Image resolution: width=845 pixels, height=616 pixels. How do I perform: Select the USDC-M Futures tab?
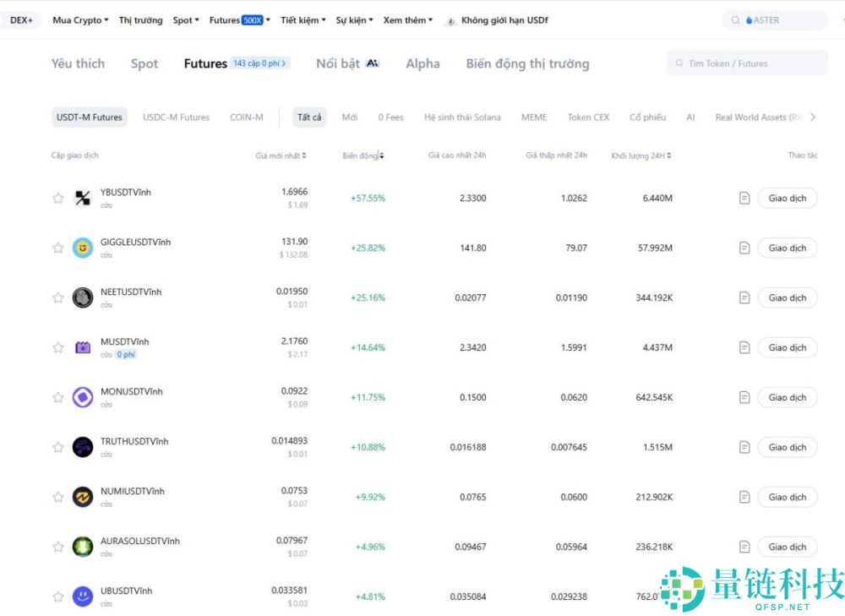coord(176,117)
